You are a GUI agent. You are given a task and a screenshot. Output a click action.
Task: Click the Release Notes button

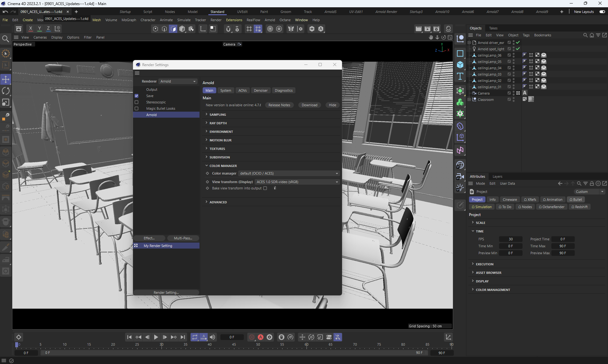pos(279,105)
